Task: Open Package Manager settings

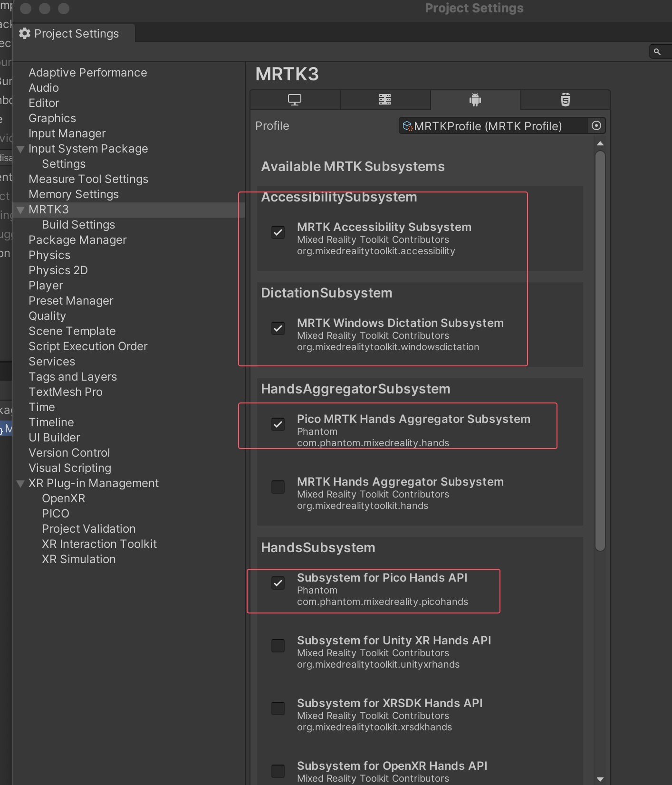Action: pos(77,240)
